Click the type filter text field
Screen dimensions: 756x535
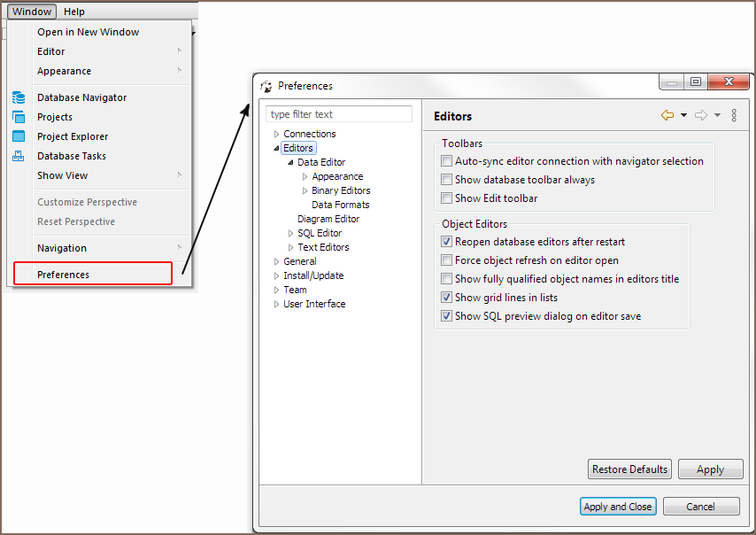(x=339, y=114)
